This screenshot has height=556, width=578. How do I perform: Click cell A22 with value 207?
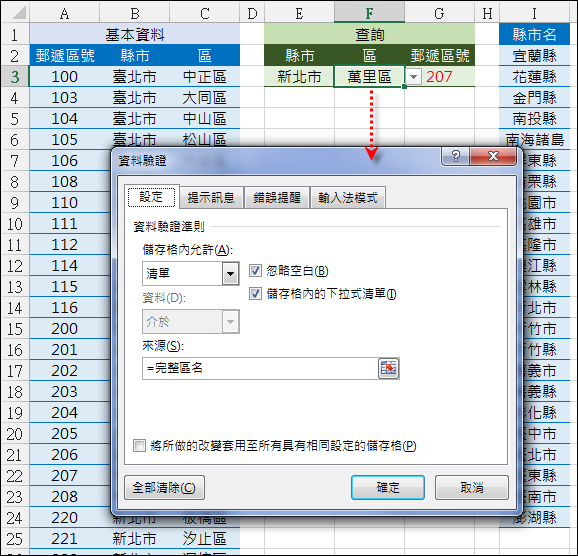[65, 476]
